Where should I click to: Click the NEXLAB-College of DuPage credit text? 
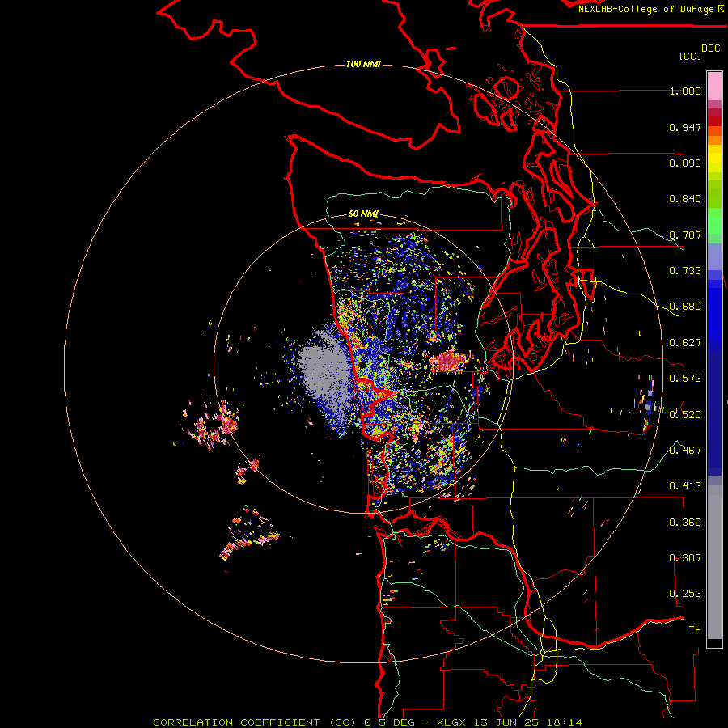(x=645, y=9)
